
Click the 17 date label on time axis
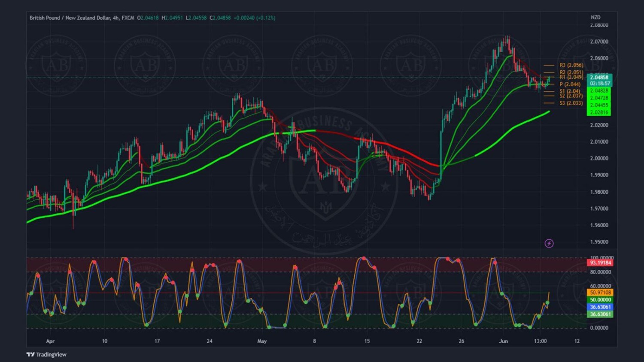pos(157,341)
